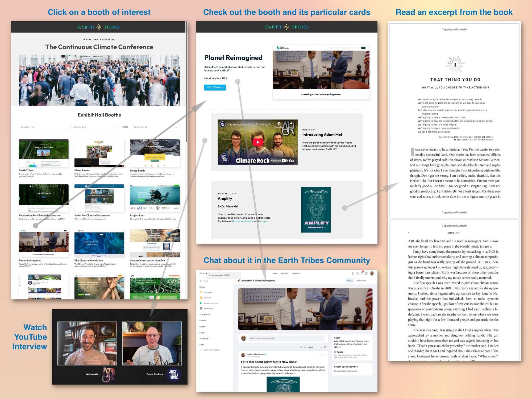The width and height of the screenshot is (532, 399).
Task: Toggle dark mode moon icon
Action: 353,273
